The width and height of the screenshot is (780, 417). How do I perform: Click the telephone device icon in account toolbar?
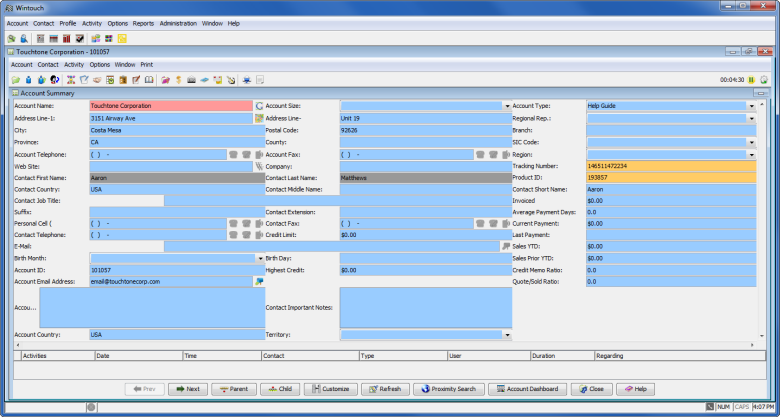192,80
